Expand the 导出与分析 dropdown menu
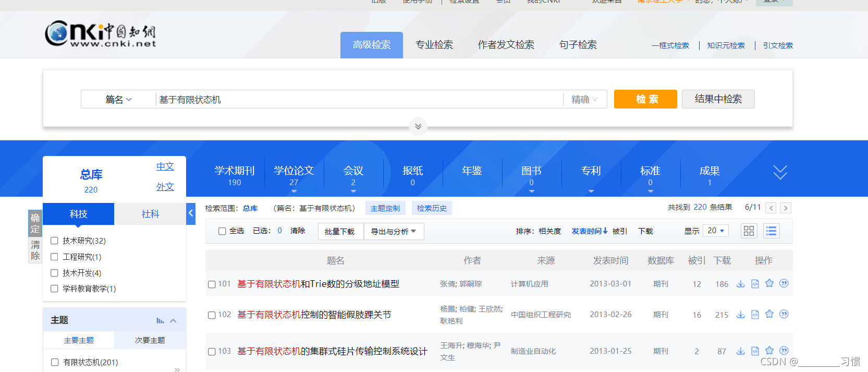The width and height of the screenshot is (868, 372). (394, 232)
